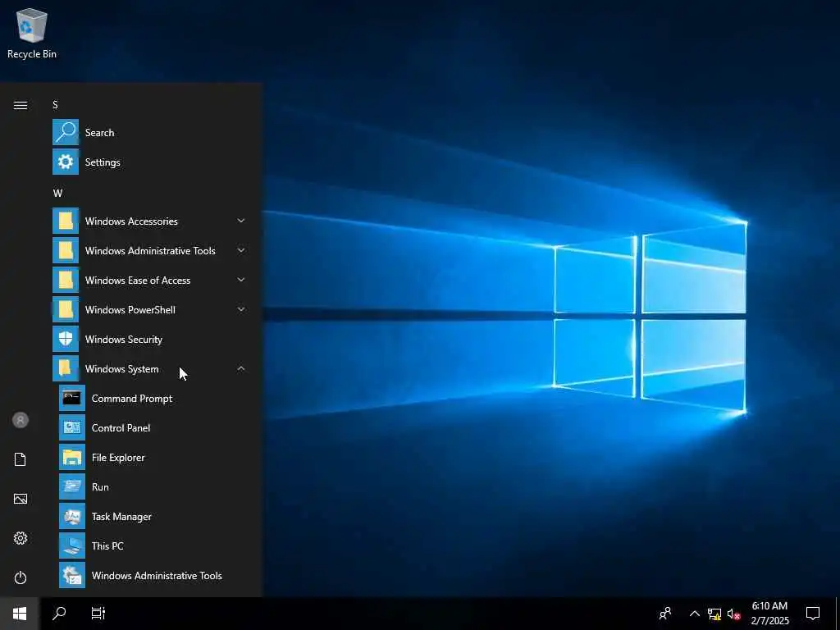Select "This PC" text entry
Viewport: 840px width, 630px height.
coord(107,546)
